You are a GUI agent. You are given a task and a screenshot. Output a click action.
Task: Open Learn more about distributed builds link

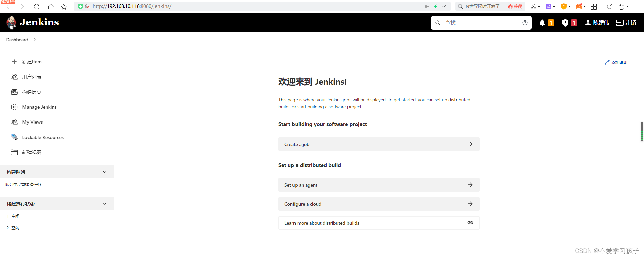click(x=379, y=223)
